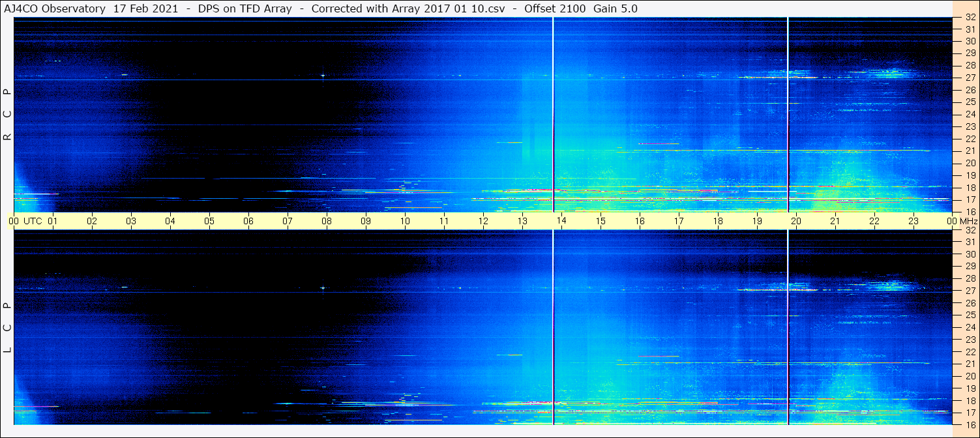Click the vertical 'L C P' panel label
Screen dimensions: 980x438
click(8, 328)
